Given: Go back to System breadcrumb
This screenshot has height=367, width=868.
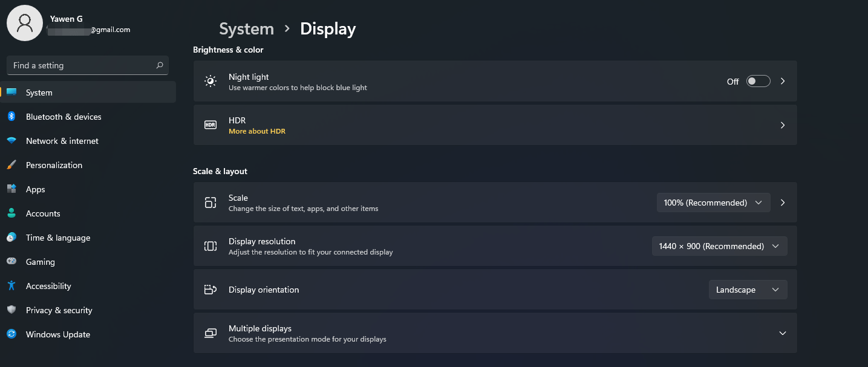Looking at the screenshot, I should pos(246,29).
